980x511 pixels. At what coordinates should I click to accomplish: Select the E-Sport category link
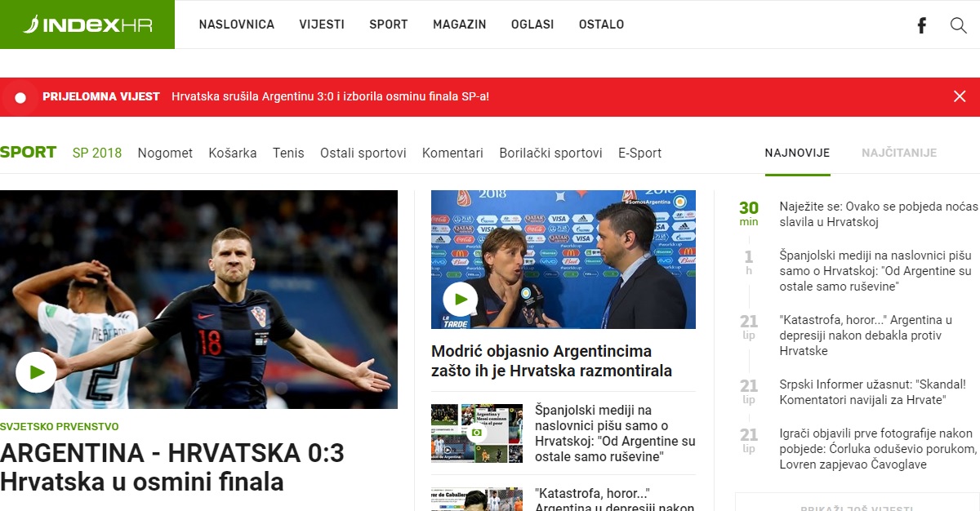click(639, 153)
